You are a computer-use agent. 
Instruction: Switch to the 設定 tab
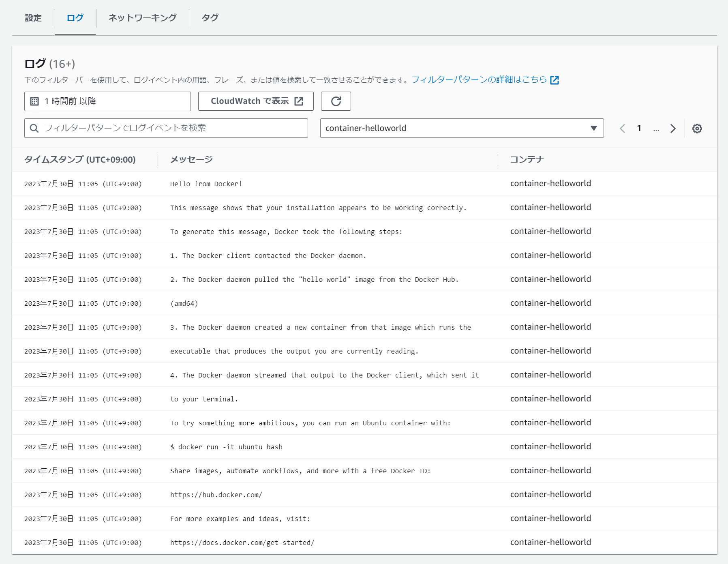pyautogui.click(x=33, y=18)
